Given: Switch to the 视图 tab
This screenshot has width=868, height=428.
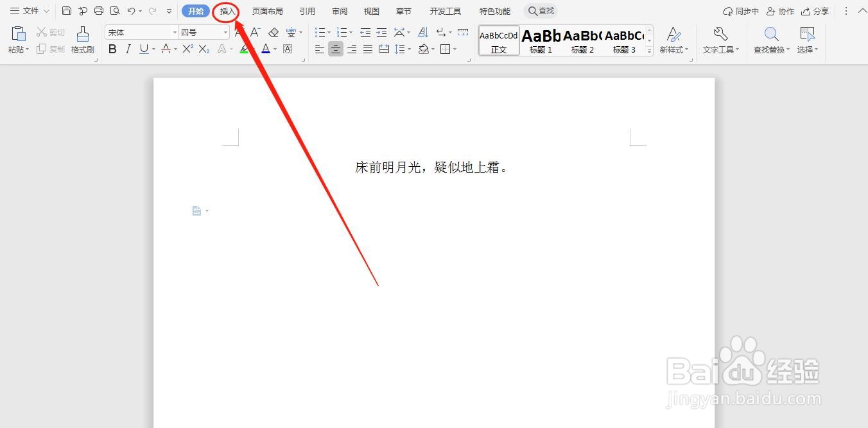Looking at the screenshot, I should click(x=371, y=11).
